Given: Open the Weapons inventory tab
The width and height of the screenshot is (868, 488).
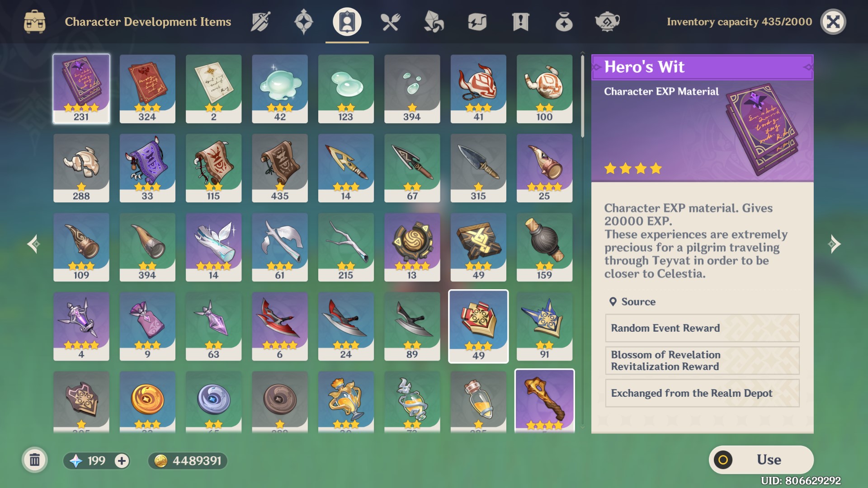Looking at the screenshot, I should pyautogui.click(x=260, y=22).
